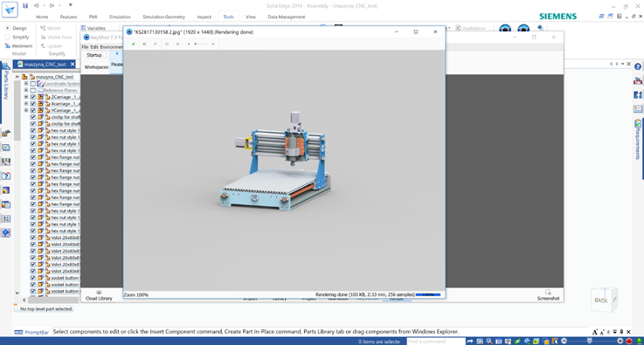Expand the Reference Planes tree node
The width and height of the screenshot is (644, 345).
click(x=26, y=90)
